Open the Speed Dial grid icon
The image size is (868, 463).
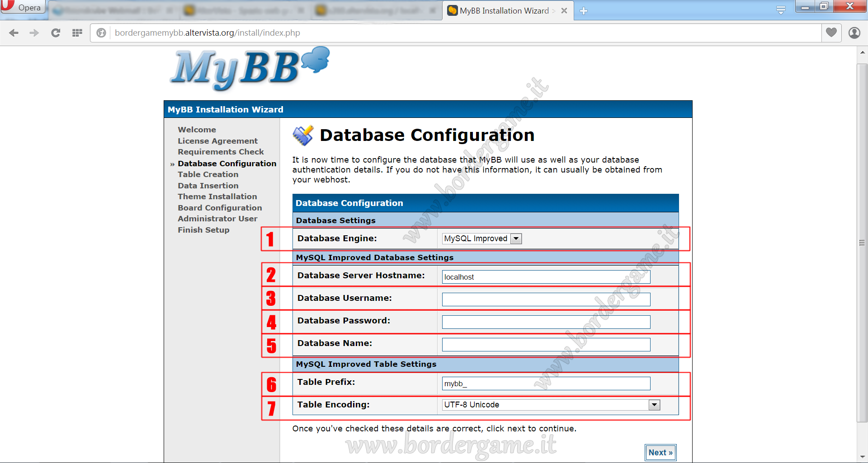pos(77,33)
